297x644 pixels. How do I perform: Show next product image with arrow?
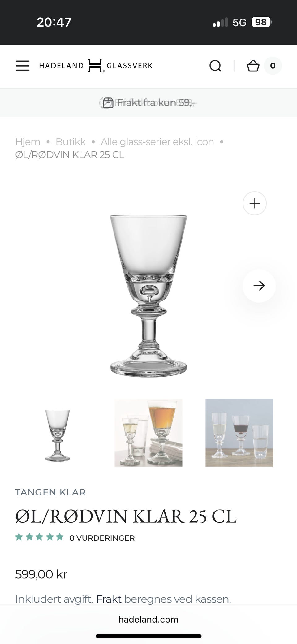pos(259,285)
